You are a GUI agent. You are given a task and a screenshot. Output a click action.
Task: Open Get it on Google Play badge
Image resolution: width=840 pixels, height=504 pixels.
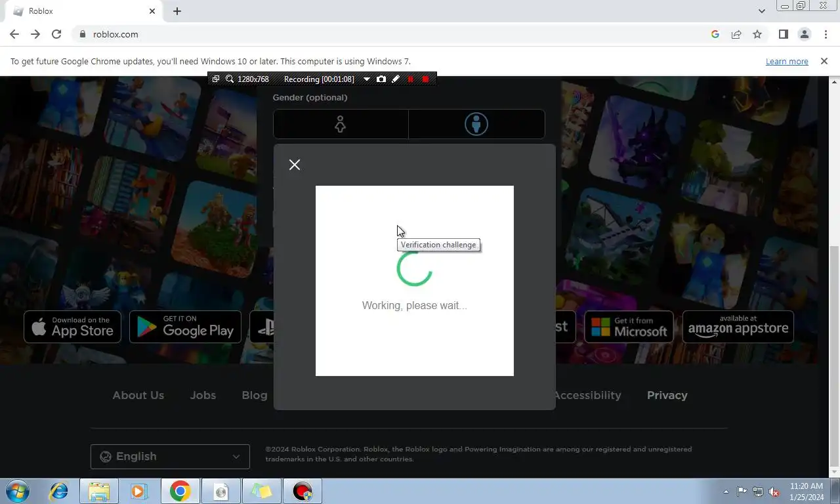pos(185,327)
